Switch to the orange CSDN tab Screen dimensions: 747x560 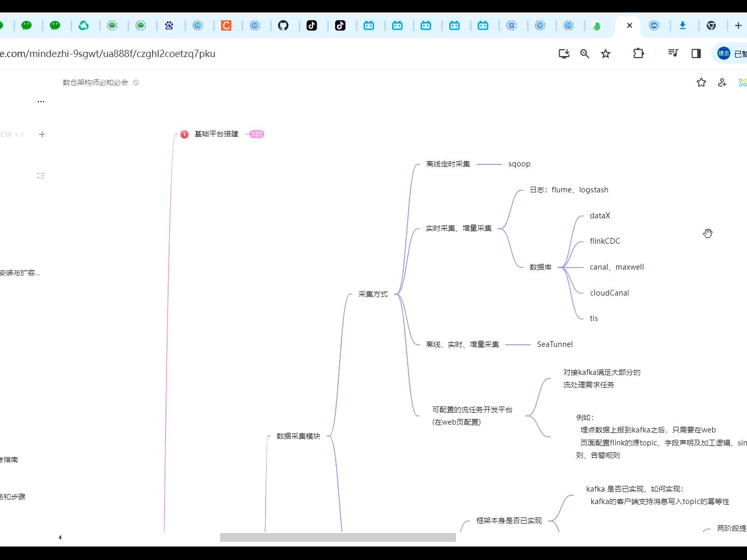226,25
